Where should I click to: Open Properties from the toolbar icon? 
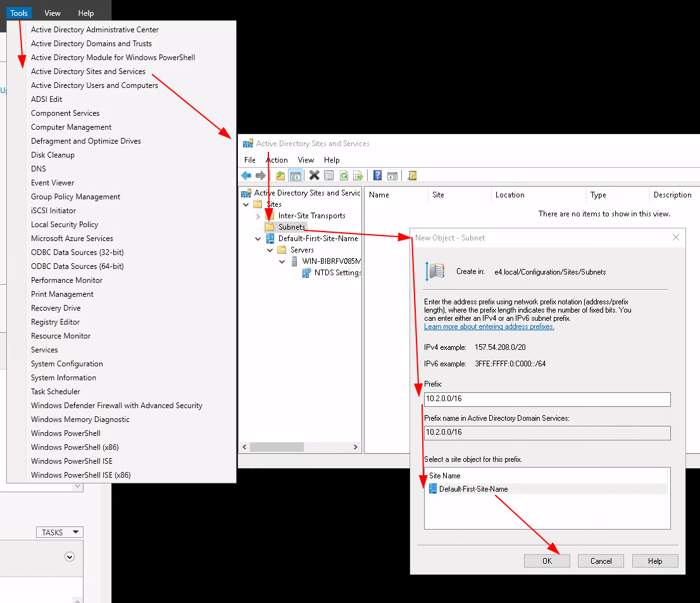click(329, 176)
